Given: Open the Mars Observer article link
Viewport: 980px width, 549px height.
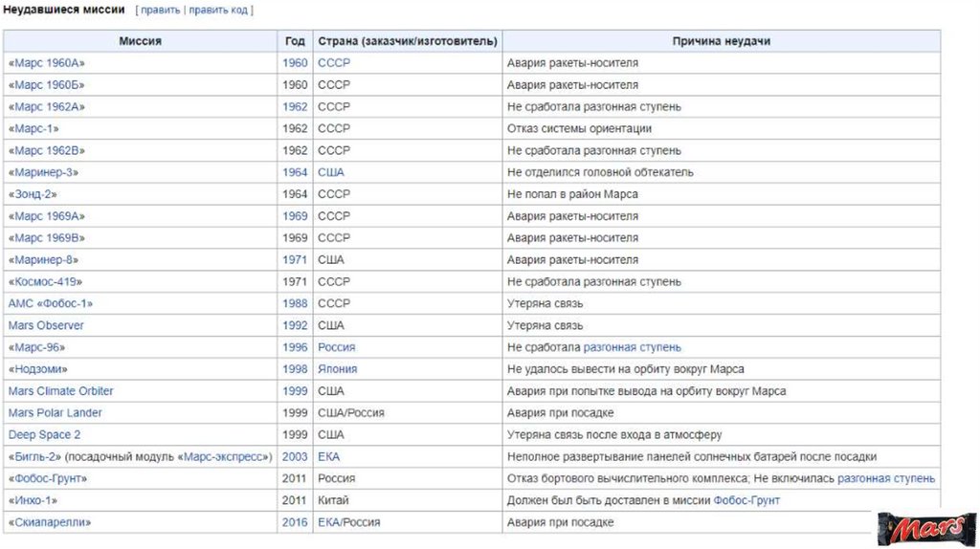Looking at the screenshot, I should (x=46, y=325).
